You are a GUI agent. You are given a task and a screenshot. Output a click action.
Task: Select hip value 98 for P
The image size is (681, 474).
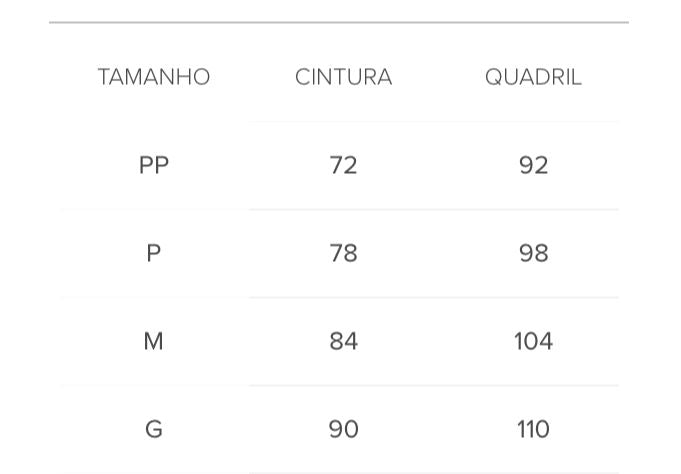(x=533, y=253)
